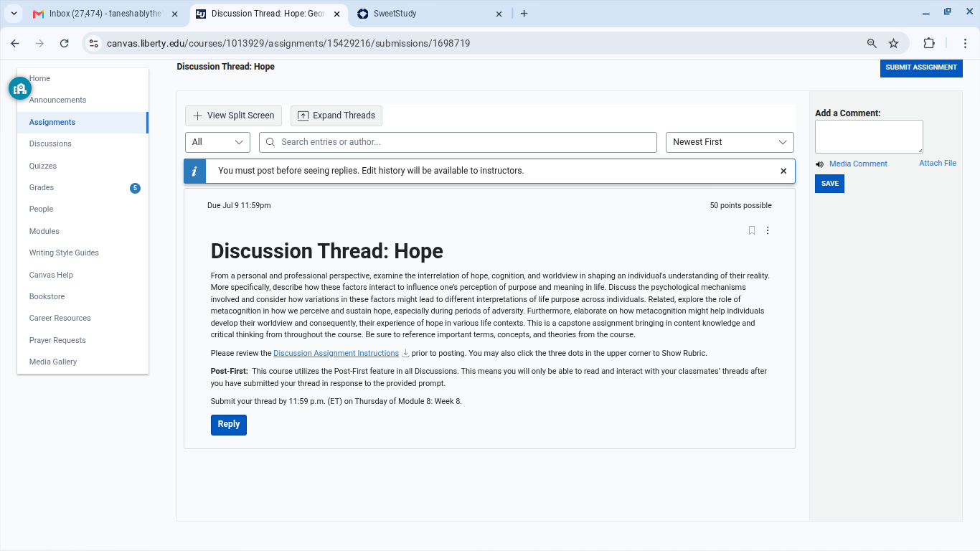
Task: Click the info icon on the post-first notice
Action: (195, 171)
